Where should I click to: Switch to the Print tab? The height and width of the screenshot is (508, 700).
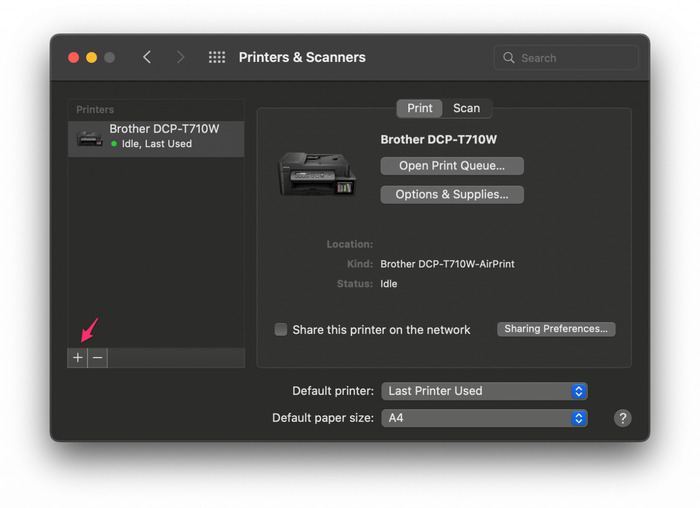(420, 108)
